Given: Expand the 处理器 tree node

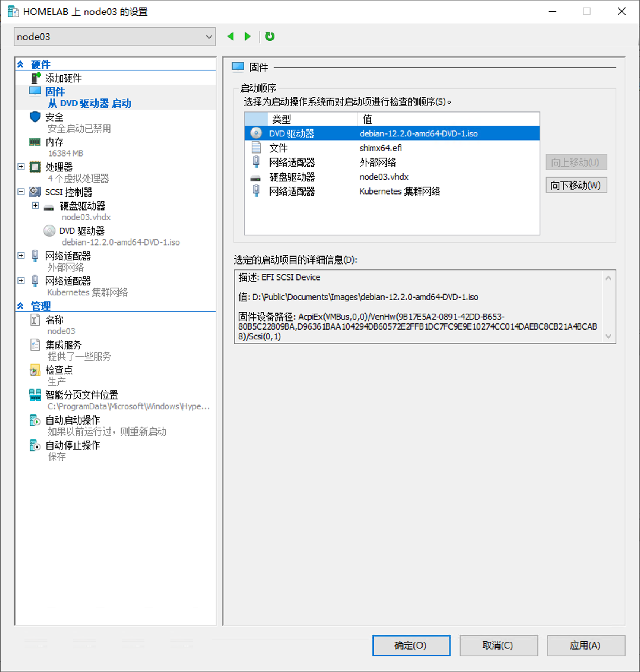Looking at the screenshot, I should tap(21, 167).
